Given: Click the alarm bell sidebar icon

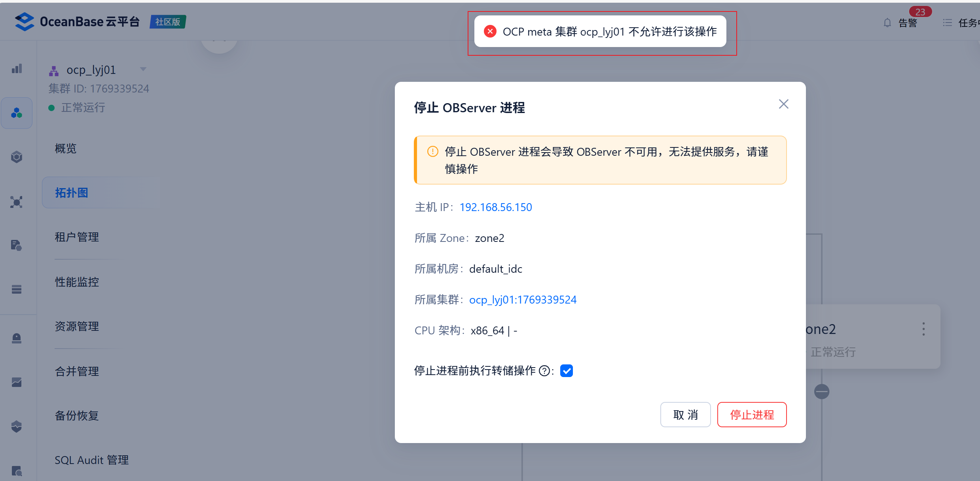Looking at the screenshot, I should (x=17, y=338).
